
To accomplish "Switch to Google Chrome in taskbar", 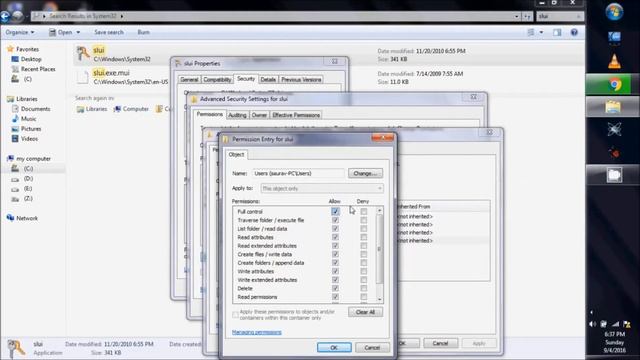I will click(614, 84).
